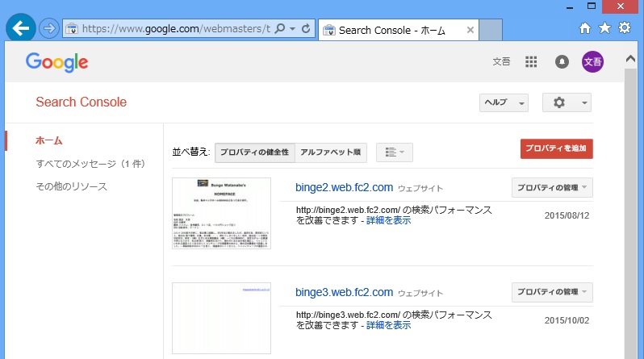The image size is (644, 359).
Task: Sort by アルファベット順
Action: (331, 152)
